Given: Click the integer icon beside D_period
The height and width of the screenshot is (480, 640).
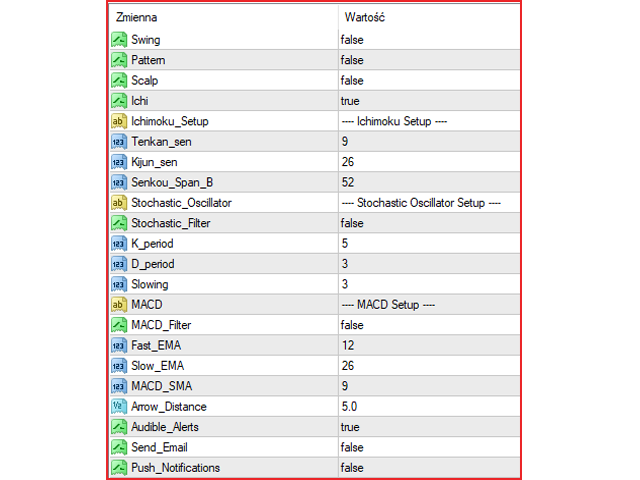Looking at the screenshot, I should pos(119,264).
